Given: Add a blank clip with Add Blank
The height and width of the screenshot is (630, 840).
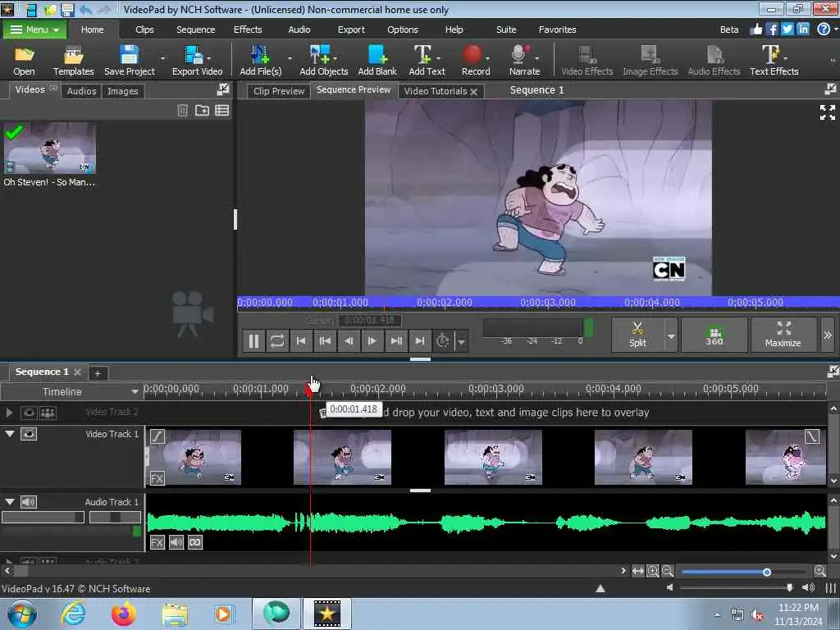Looking at the screenshot, I should click(377, 61).
